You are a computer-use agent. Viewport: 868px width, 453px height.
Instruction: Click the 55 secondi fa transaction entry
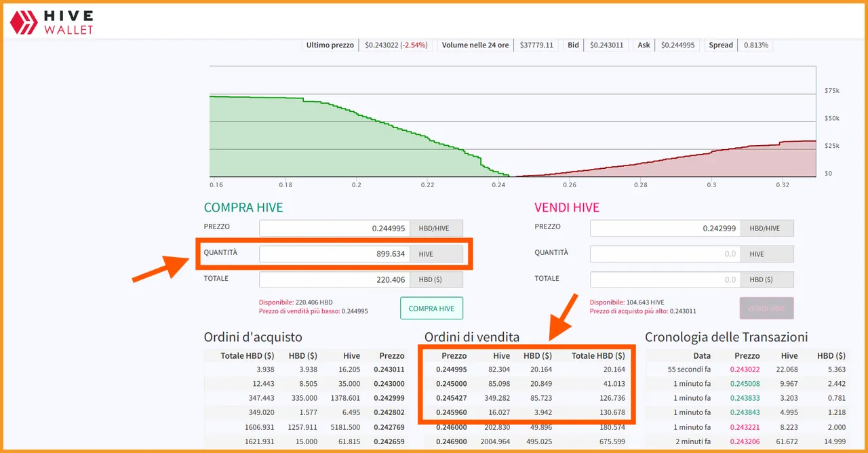coord(689,370)
